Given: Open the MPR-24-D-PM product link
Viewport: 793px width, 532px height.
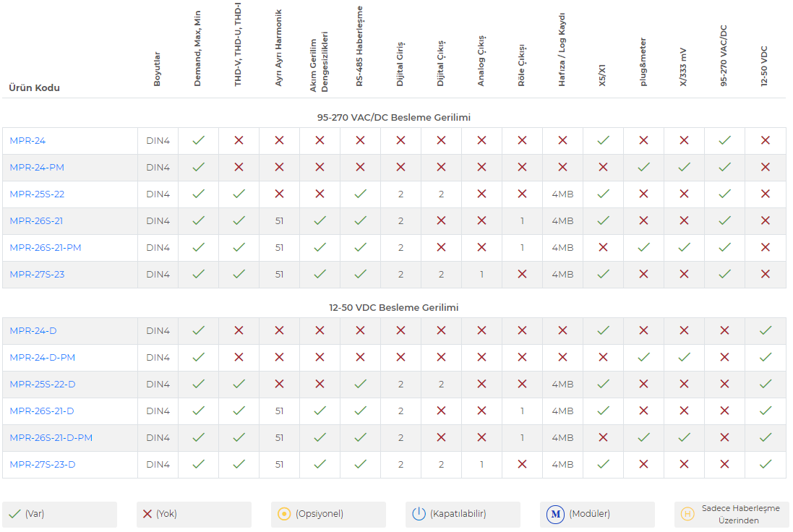Looking at the screenshot, I should pyautogui.click(x=42, y=357).
